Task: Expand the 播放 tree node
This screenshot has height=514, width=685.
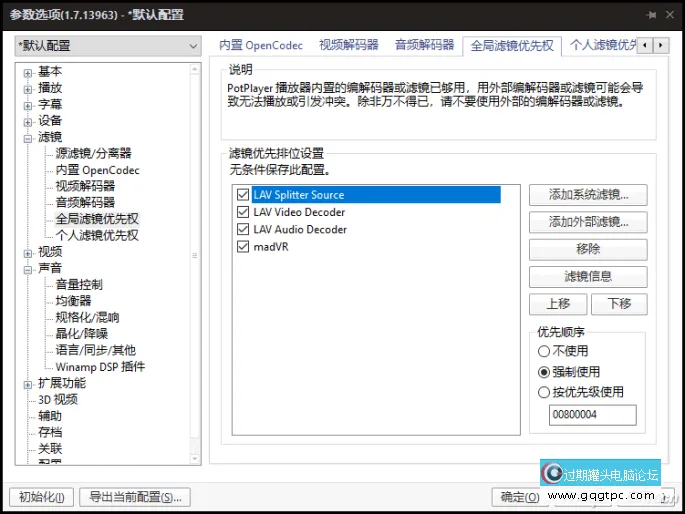Action: (28, 90)
